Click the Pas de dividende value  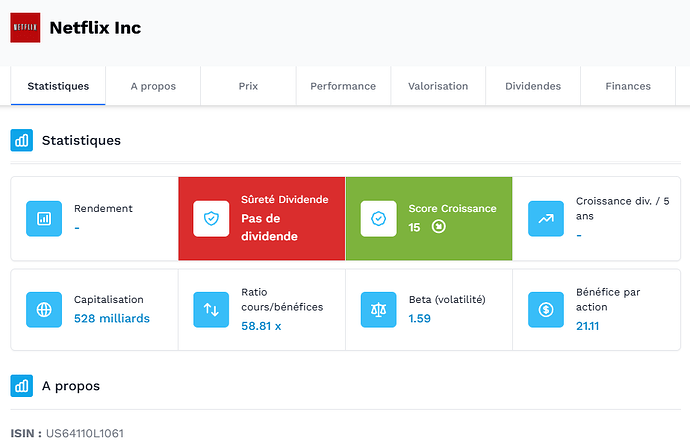click(269, 228)
